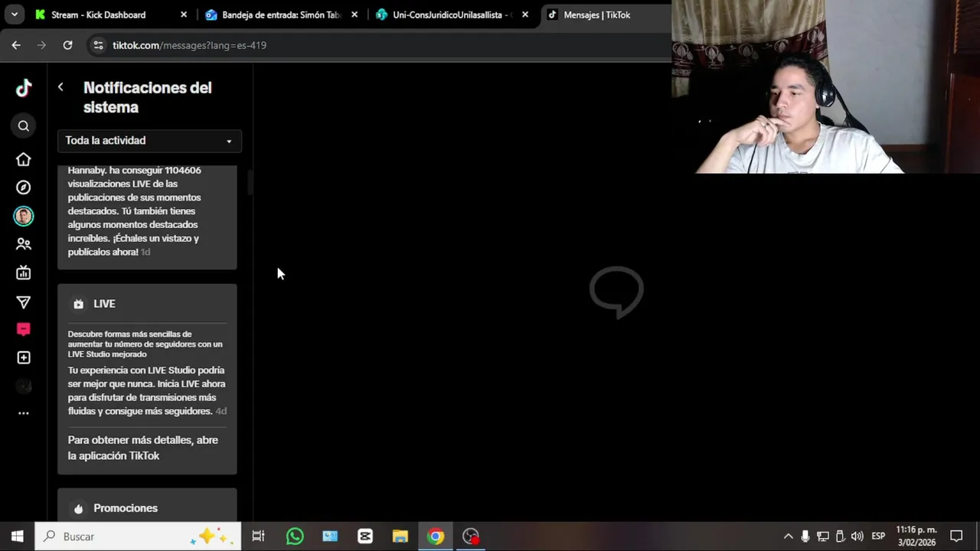Open TikTok search in sidebar

24,126
